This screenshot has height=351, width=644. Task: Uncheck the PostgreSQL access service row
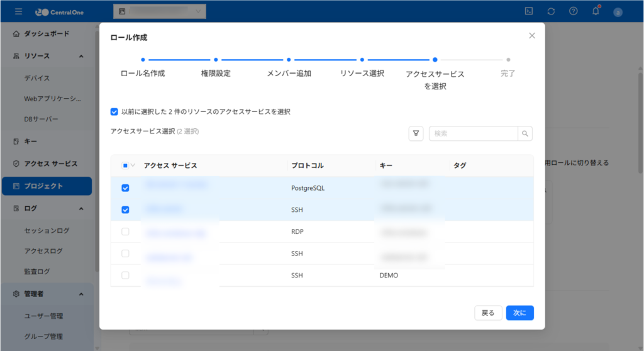coord(125,188)
